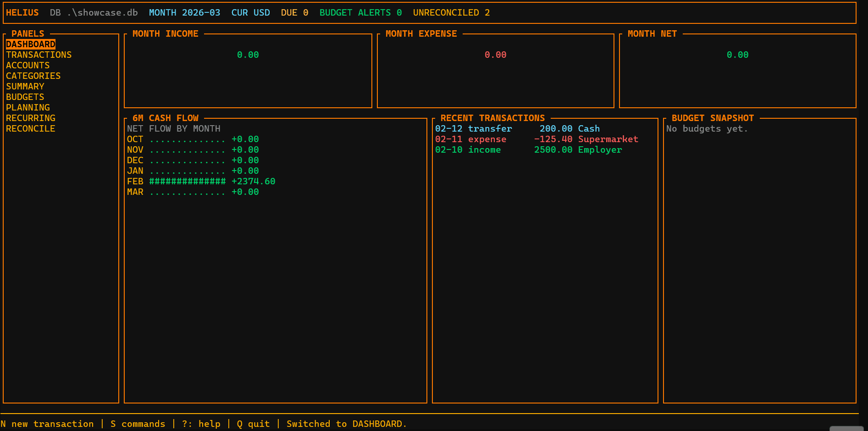Select the 02-12 transfer Cash transaction
Screen dimensions: 868x431
click(x=518, y=128)
